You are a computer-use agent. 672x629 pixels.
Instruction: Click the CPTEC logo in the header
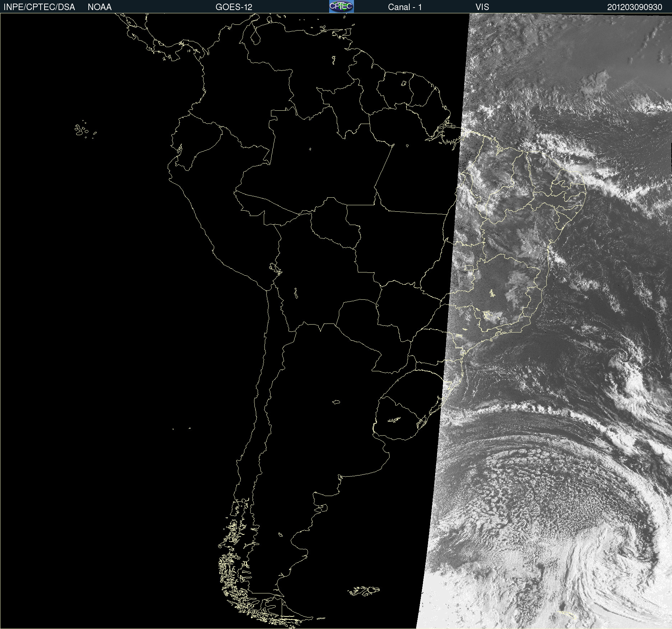[341, 6]
